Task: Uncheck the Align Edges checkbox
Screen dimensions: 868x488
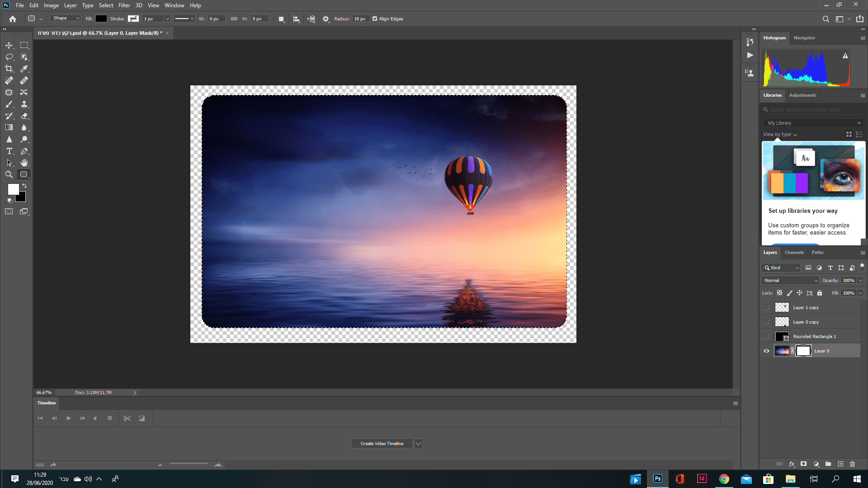Action: [375, 19]
